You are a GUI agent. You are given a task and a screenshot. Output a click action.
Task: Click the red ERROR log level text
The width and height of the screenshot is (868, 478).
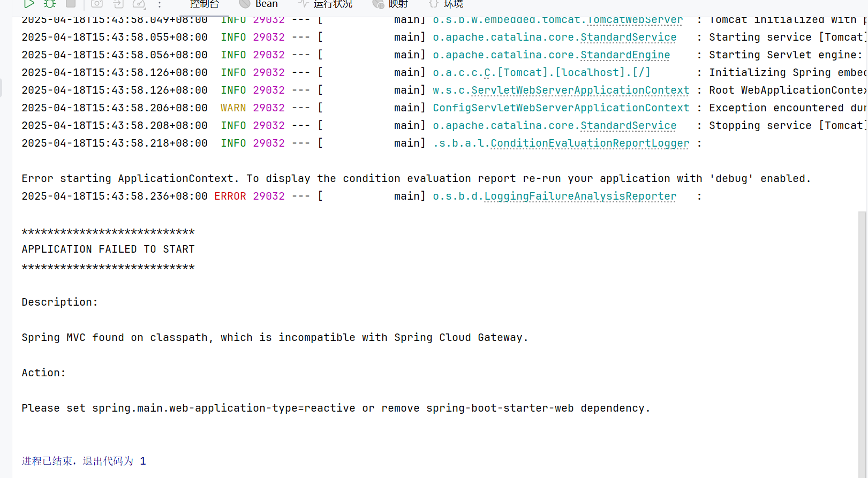tap(230, 196)
